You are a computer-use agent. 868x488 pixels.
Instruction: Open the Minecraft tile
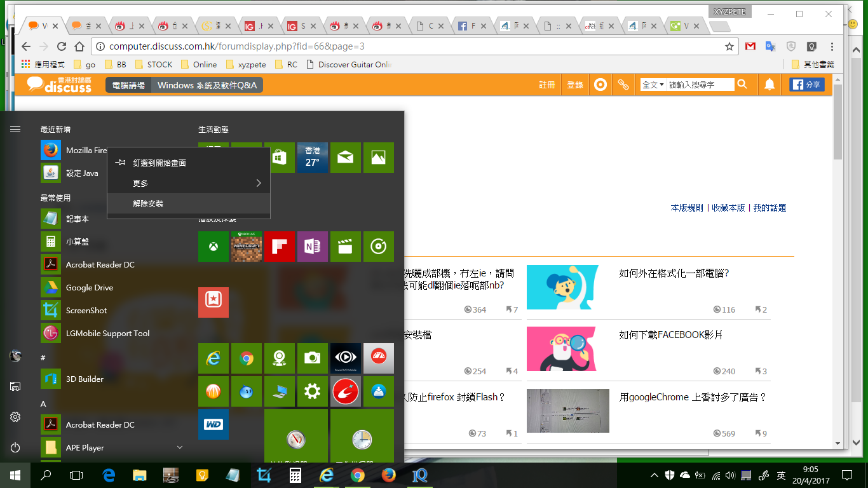pyautogui.click(x=247, y=247)
